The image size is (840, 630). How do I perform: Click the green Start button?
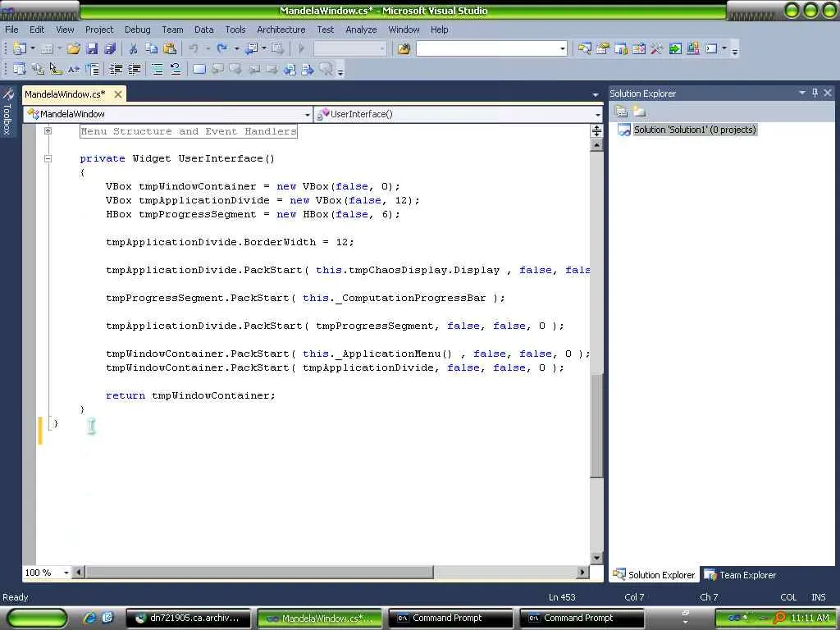pos(37,619)
